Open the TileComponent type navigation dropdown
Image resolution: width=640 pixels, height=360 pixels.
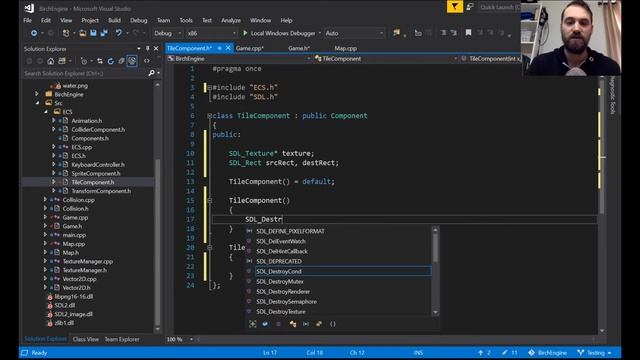pyautogui.click(x=386, y=59)
